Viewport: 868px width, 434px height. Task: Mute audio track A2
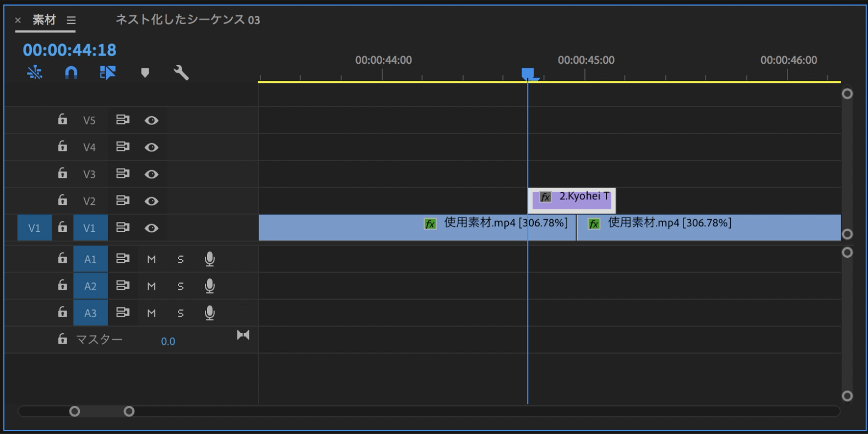[x=151, y=286]
